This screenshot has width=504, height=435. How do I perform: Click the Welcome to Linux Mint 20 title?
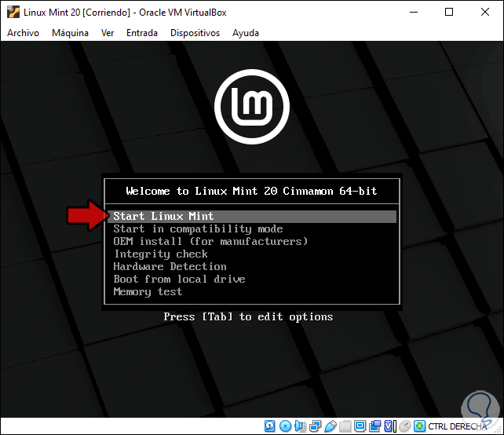[251, 192]
